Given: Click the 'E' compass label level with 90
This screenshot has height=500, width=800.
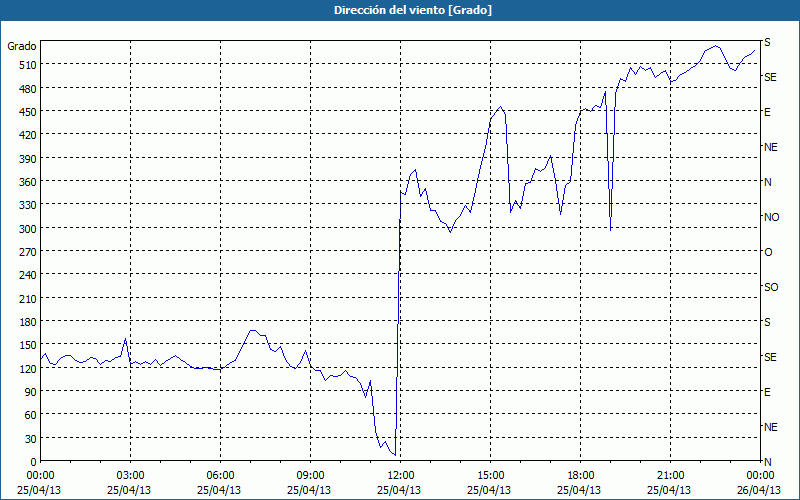Looking at the screenshot, I should click(767, 392).
